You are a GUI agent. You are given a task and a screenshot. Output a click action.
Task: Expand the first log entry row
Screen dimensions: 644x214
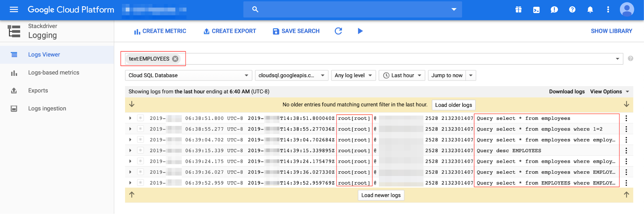click(x=130, y=118)
